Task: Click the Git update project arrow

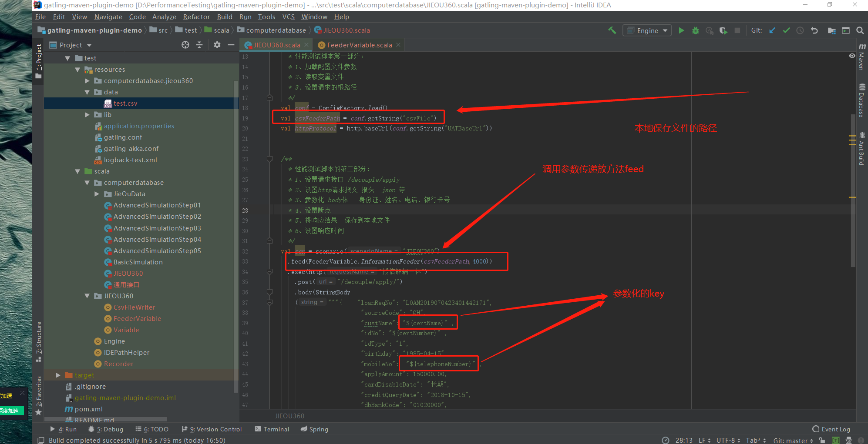Action: [772, 30]
